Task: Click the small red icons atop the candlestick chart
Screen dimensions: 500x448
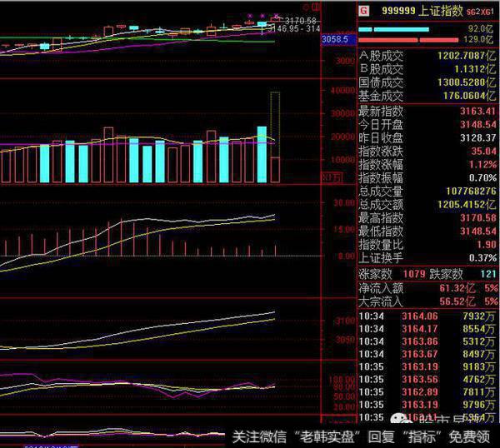Action: coord(310,6)
